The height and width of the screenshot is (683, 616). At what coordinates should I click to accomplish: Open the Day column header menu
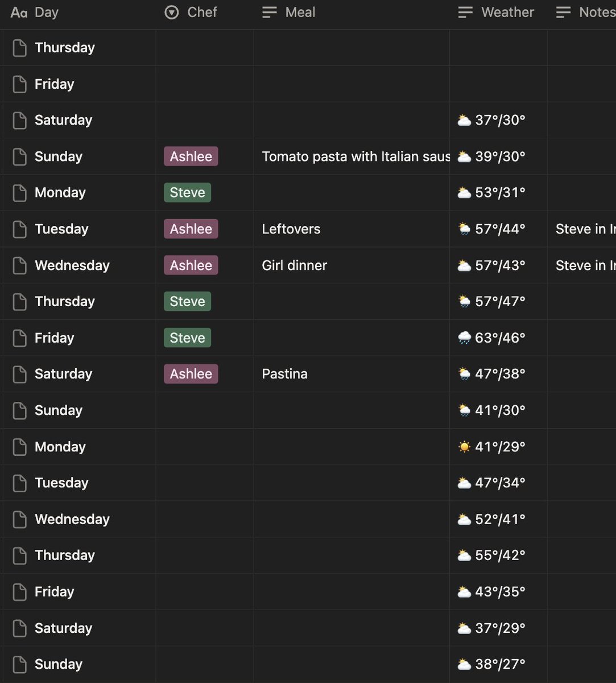point(47,12)
